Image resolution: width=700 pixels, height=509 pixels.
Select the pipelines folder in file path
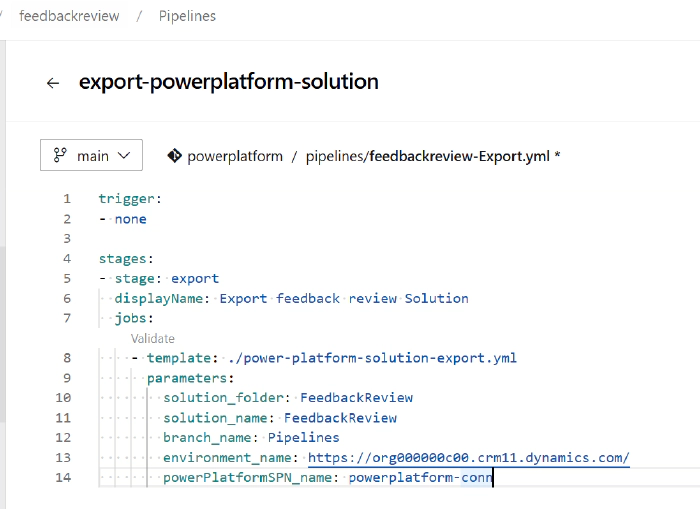[335, 156]
